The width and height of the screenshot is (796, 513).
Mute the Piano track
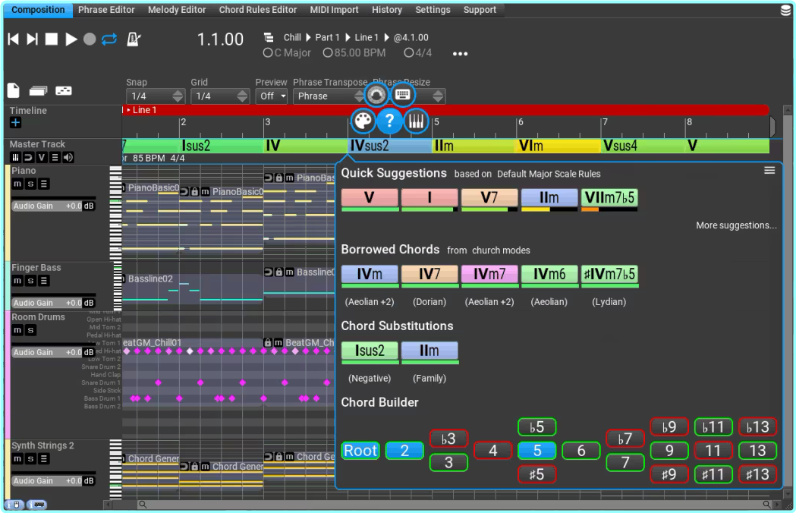tap(17, 184)
